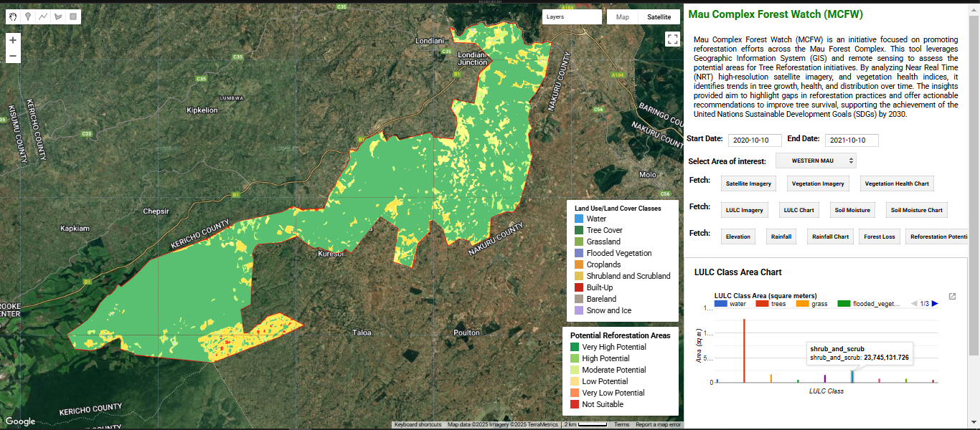Toggle fullscreen map view
The image size is (980, 430).
pyautogui.click(x=672, y=39)
